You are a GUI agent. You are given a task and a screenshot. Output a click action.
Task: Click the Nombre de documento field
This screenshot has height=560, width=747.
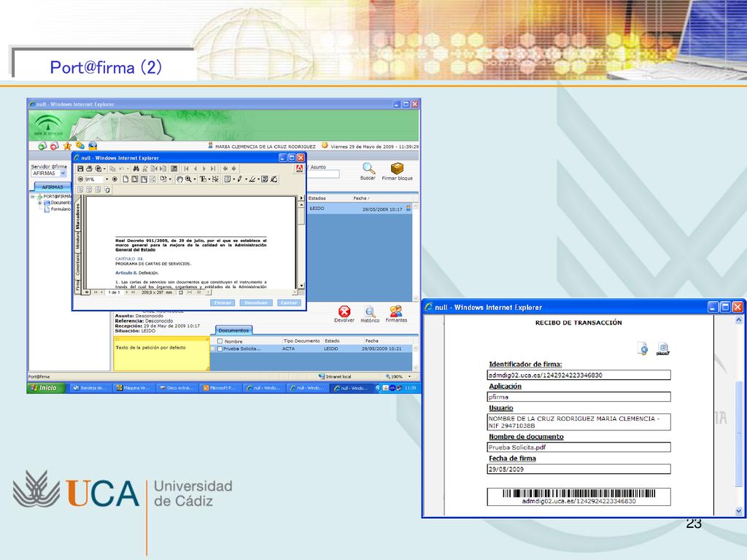[578, 447]
